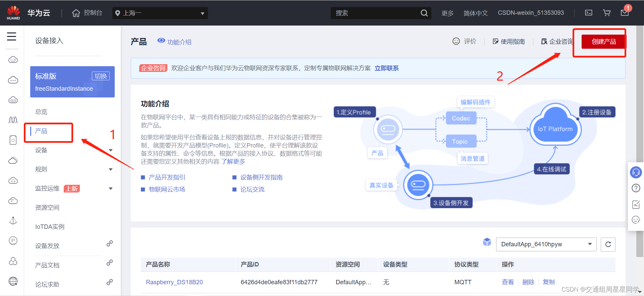Click the 立即联系 link

[386, 68]
